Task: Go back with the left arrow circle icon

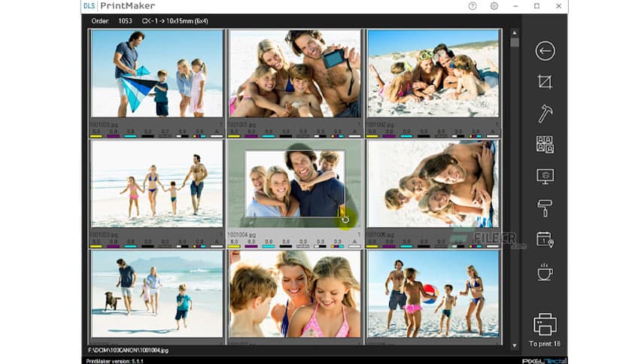Action: [545, 51]
